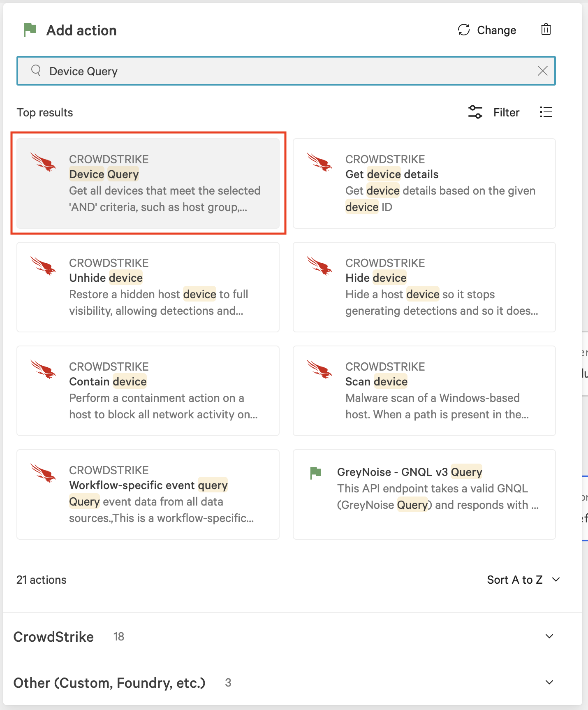Select the Get device details action
588x710 pixels.
[424, 183]
